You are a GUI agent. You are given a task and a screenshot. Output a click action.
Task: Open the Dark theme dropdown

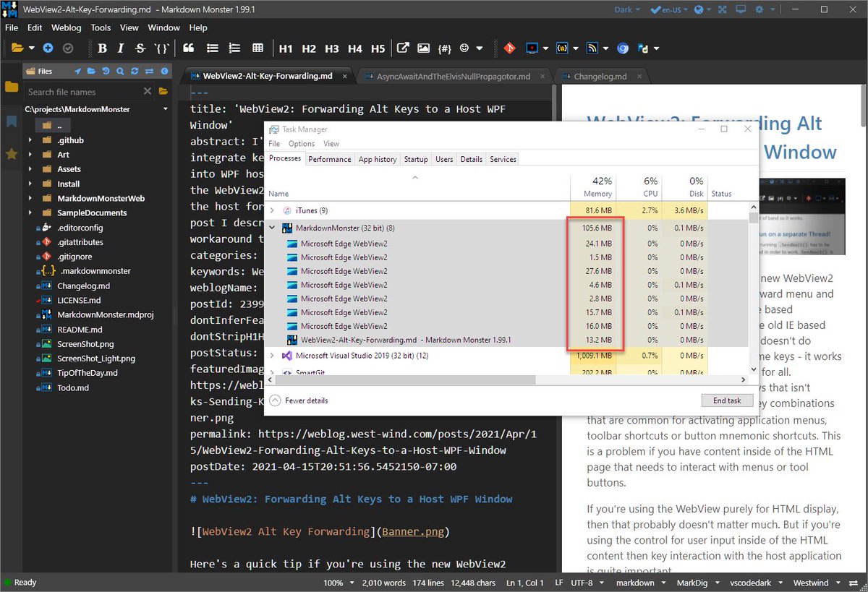(x=626, y=10)
